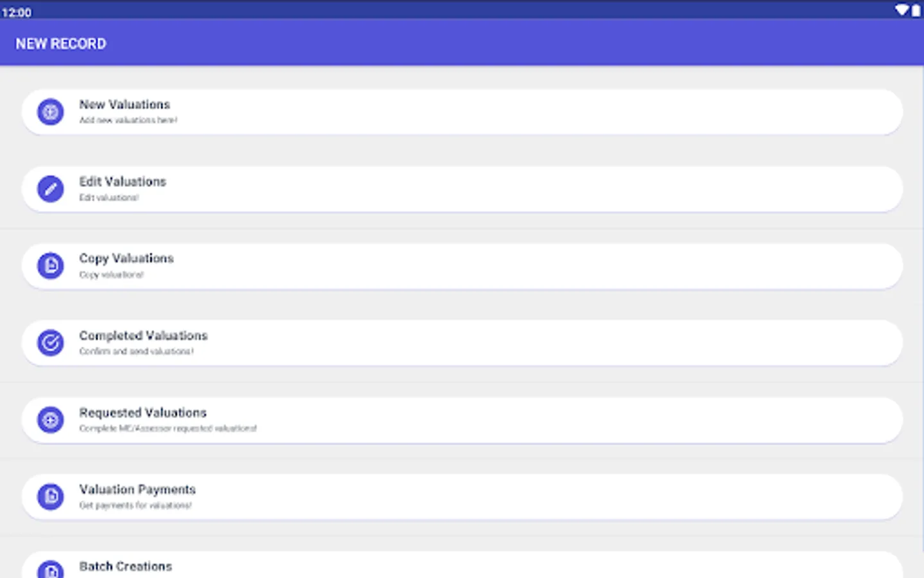
Task: Open the Wi-Fi status icon
Action: point(902,10)
